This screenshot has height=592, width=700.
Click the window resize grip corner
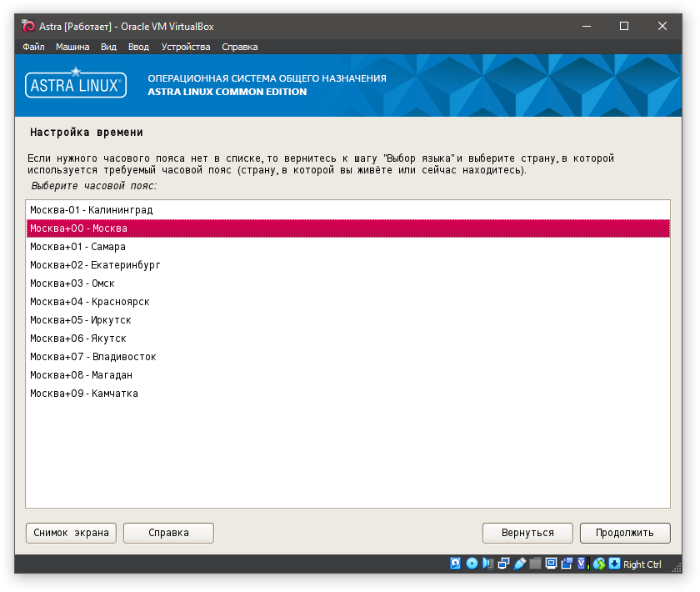pyautogui.click(x=677, y=568)
